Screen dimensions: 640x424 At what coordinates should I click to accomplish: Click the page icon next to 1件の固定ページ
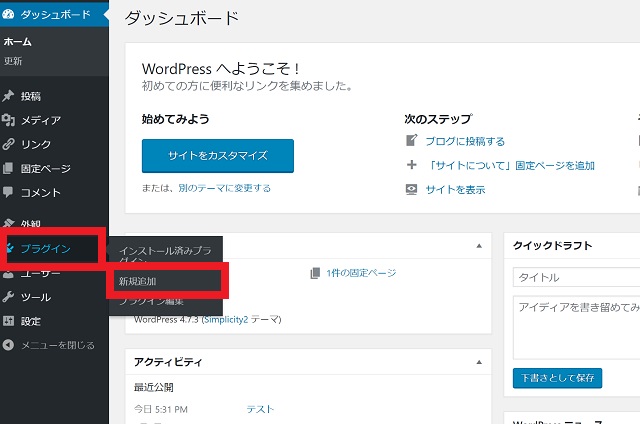tap(315, 273)
